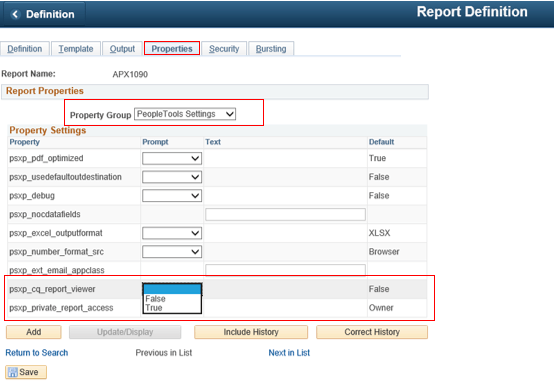Click the Save button label
554x385 pixels.
pos(29,372)
